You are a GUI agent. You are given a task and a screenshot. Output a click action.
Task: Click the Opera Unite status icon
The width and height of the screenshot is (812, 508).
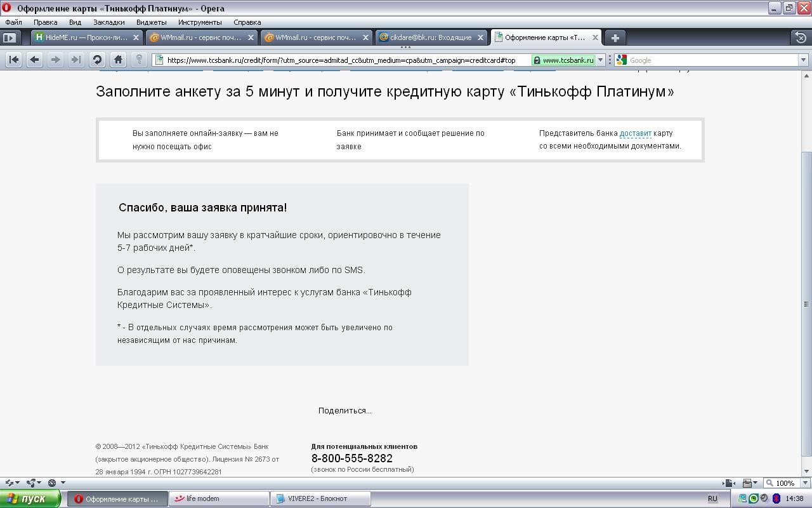click(x=31, y=483)
